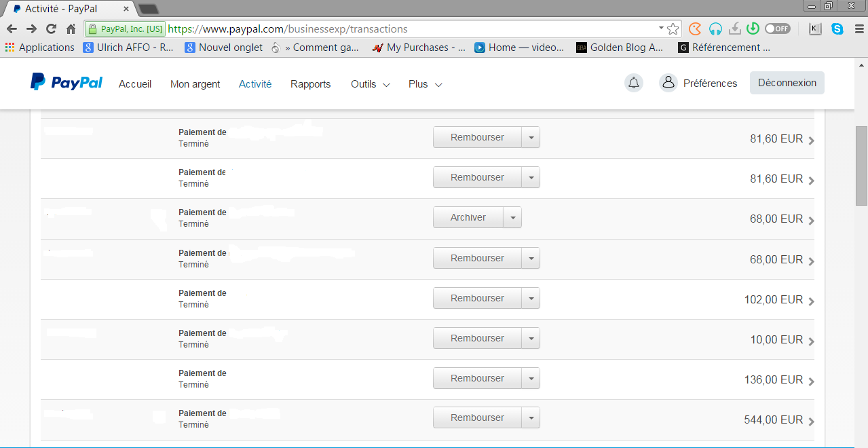
Task: Click the address bar URL field
Action: 407,29
